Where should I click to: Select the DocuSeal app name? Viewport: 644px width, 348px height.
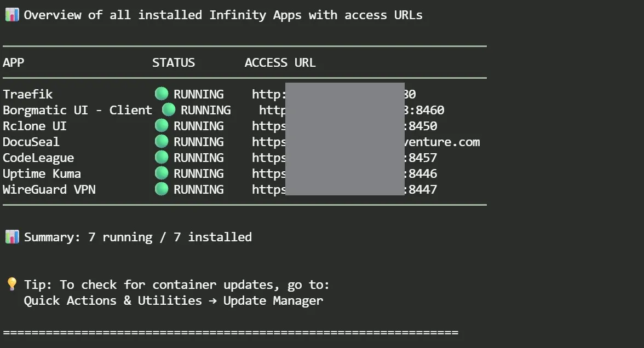coord(31,142)
